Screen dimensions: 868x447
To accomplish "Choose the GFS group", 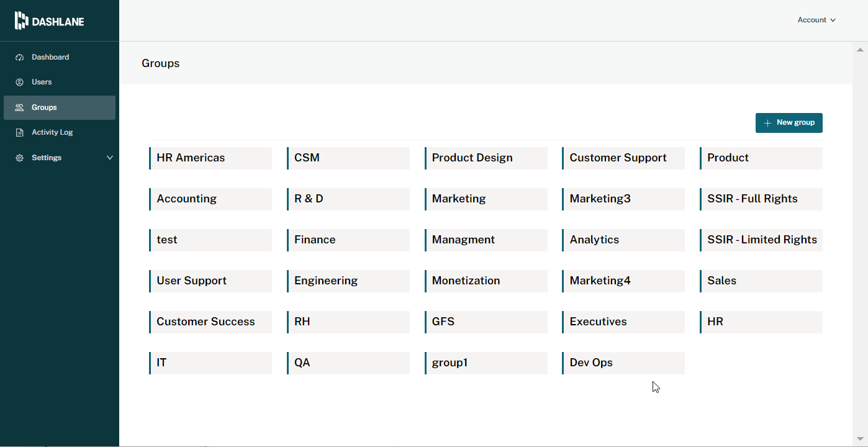I will tap(486, 322).
